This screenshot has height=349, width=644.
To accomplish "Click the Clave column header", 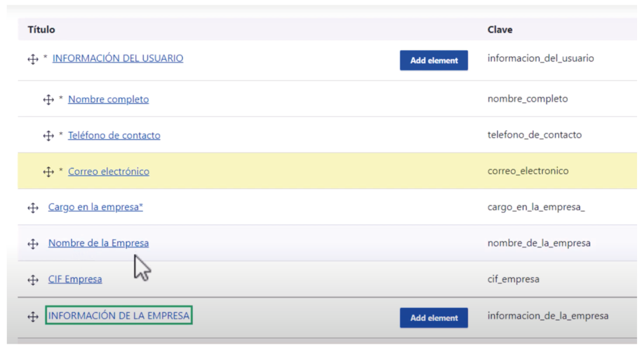I will pyautogui.click(x=499, y=30).
